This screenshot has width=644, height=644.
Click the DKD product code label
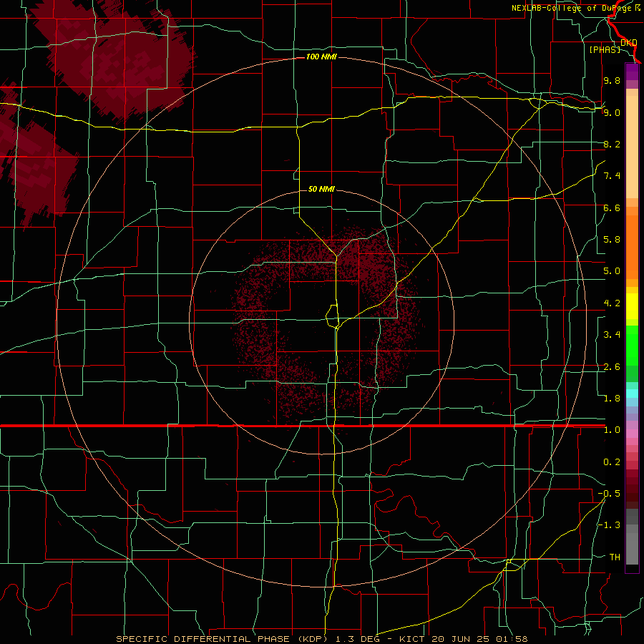628,42
